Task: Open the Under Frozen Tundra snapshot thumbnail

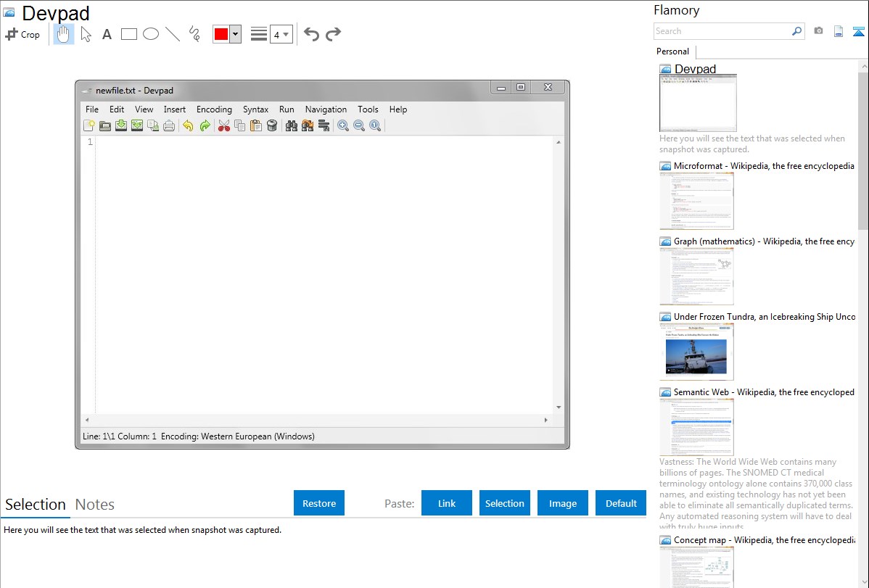Action: point(696,352)
